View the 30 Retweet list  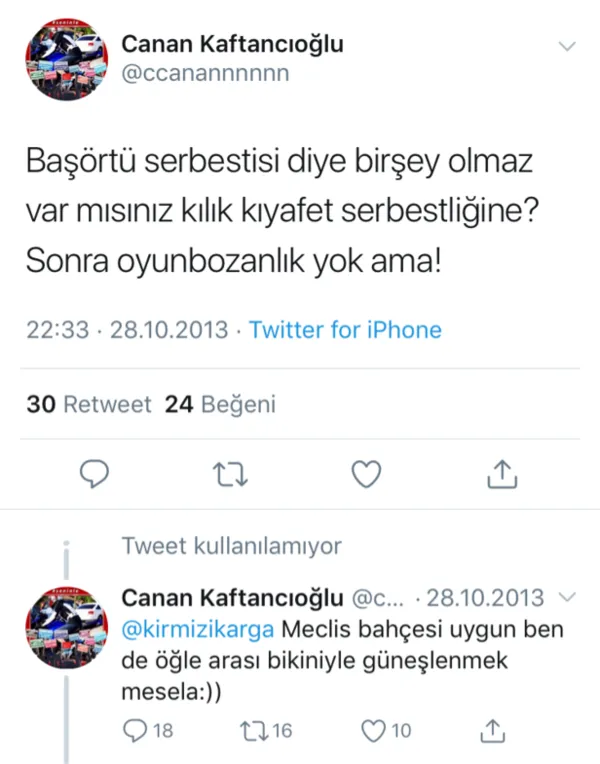pyautogui.click(x=89, y=405)
